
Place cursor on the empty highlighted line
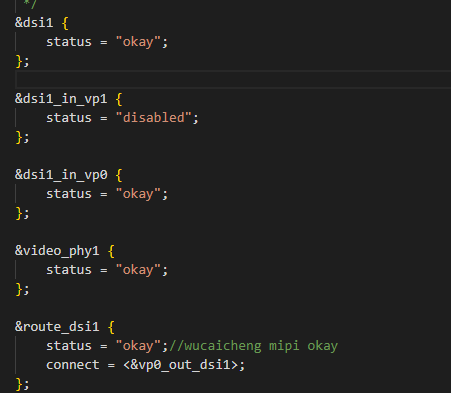tap(233, 80)
